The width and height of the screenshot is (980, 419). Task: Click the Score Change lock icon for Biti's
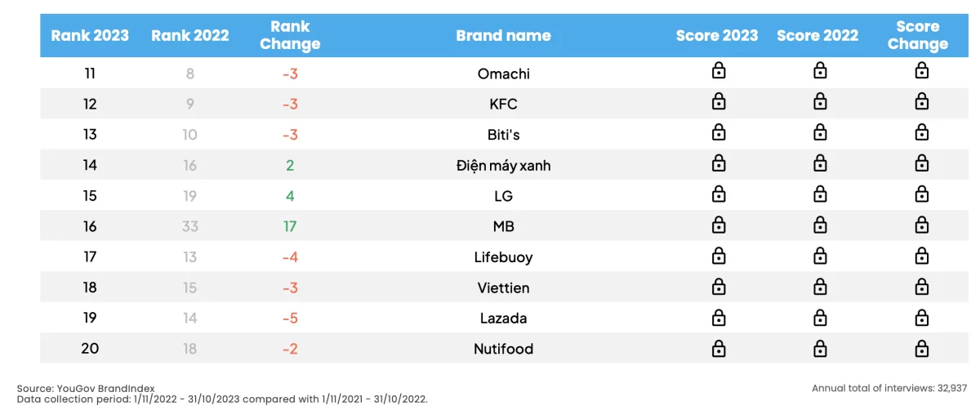pos(921,132)
